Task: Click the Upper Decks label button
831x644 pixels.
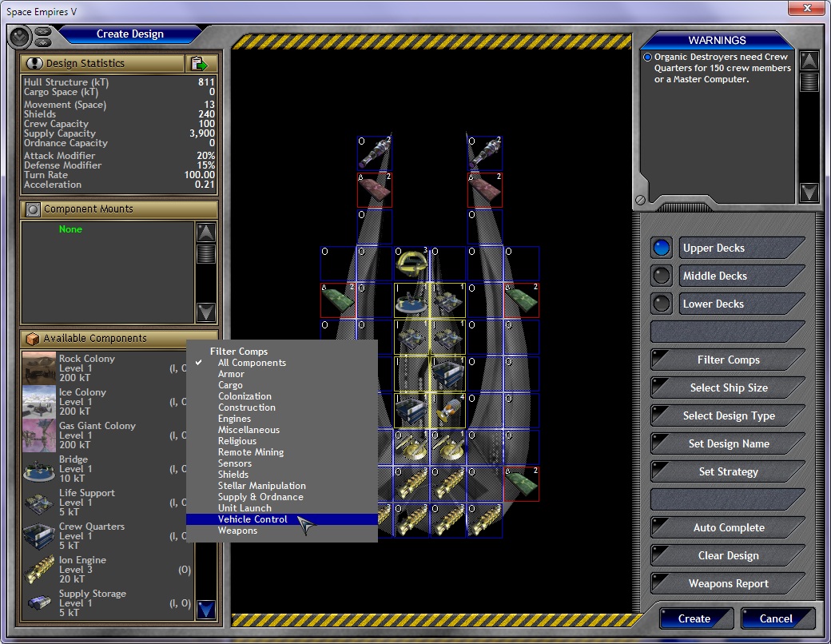Action: click(742, 248)
